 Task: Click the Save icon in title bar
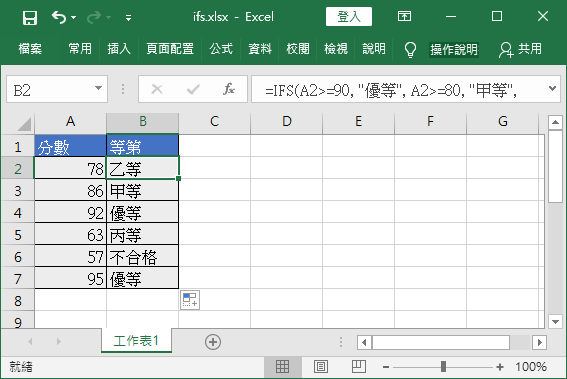pos(30,17)
